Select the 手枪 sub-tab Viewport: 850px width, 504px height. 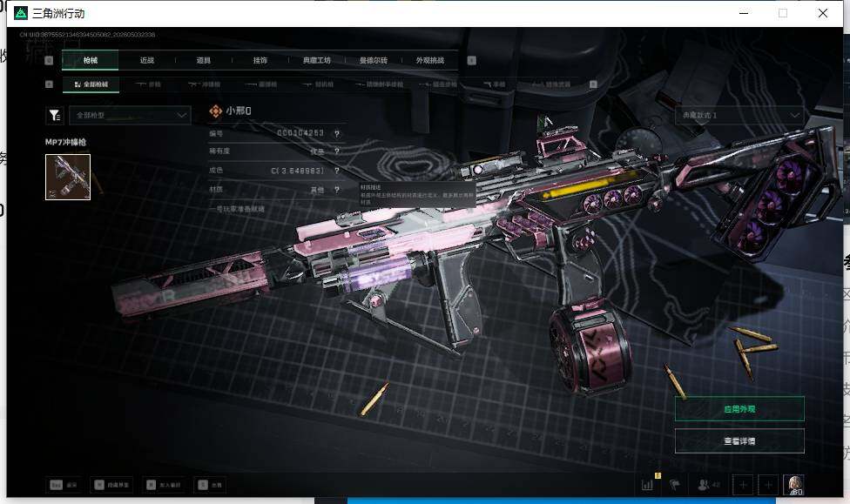pyautogui.click(x=495, y=84)
